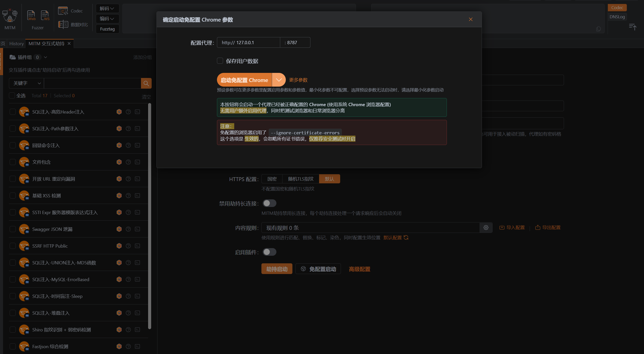Open the 高级配置 link
The image size is (644, 354).
pyautogui.click(x=359, y=269)
